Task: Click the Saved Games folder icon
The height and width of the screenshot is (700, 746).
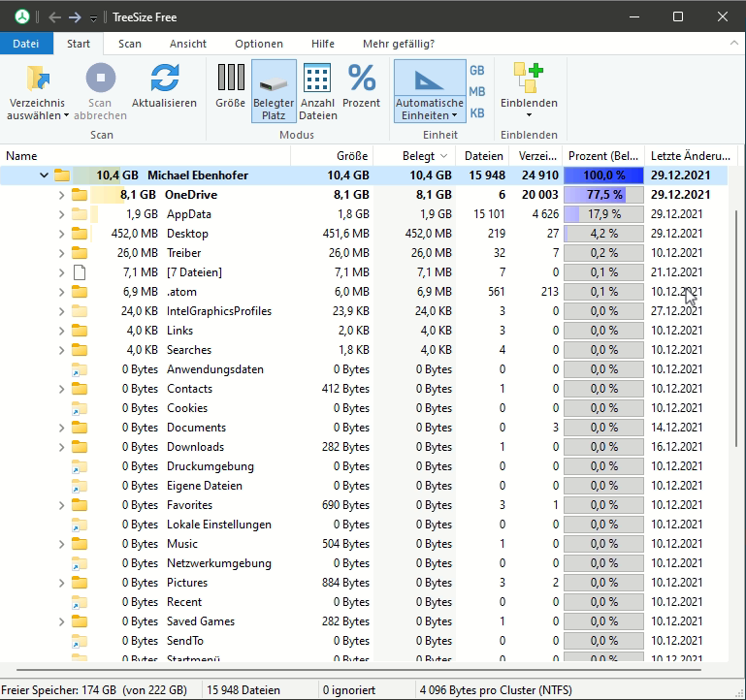Action: pos(80,621)
